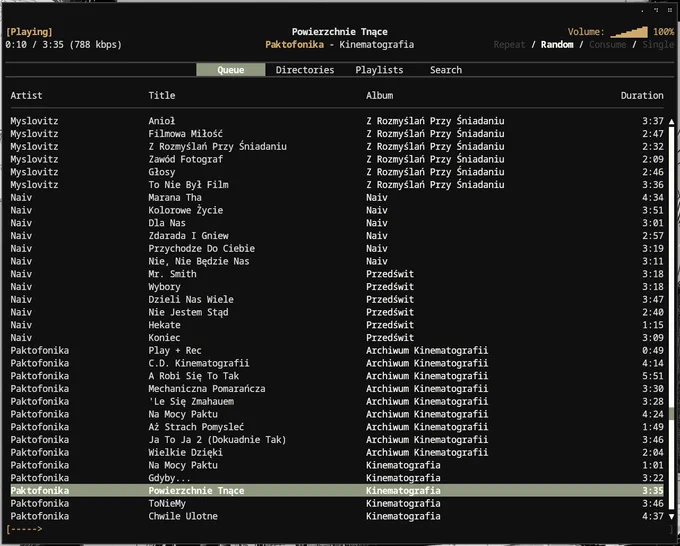Toggle Random playback mode
The width and height of the screenshot is (680, 546).
point(557,45)
